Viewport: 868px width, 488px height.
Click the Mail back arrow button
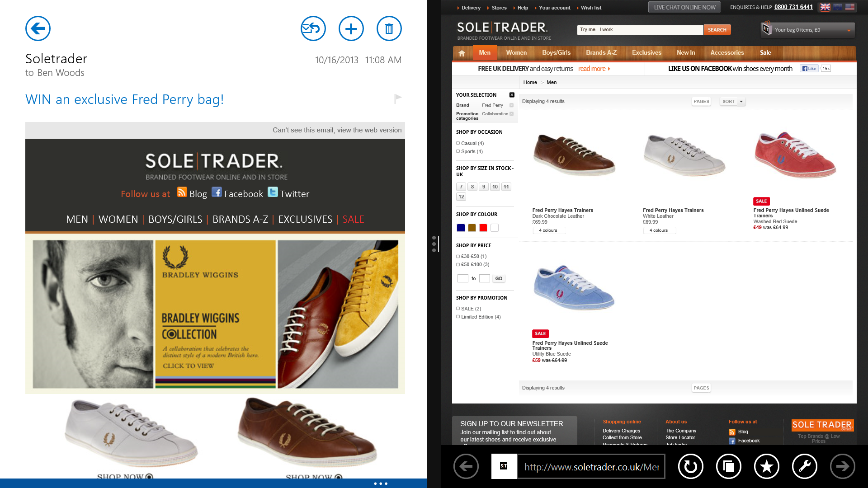(x=38, y=28)
